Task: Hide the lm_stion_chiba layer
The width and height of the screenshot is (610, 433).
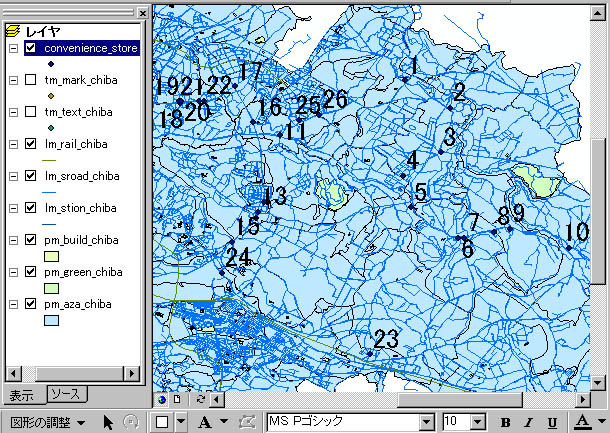Action: pyautogui.click(x=30, y=208)
